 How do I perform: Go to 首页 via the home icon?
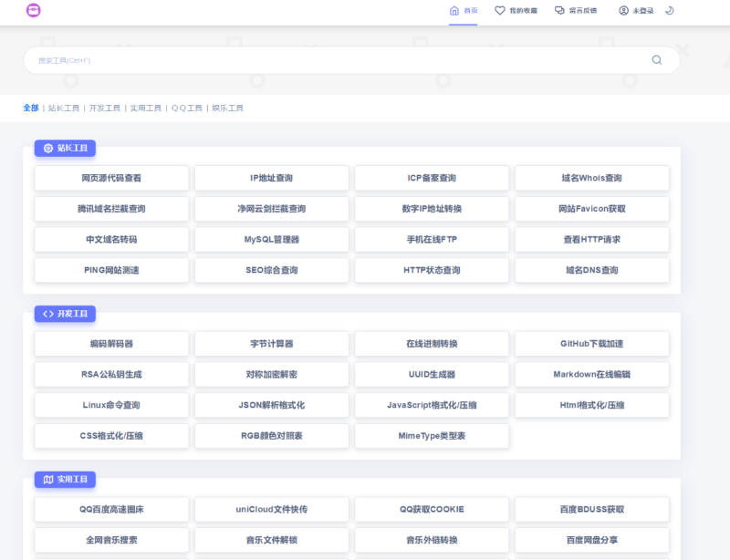(x=454, y=11)
